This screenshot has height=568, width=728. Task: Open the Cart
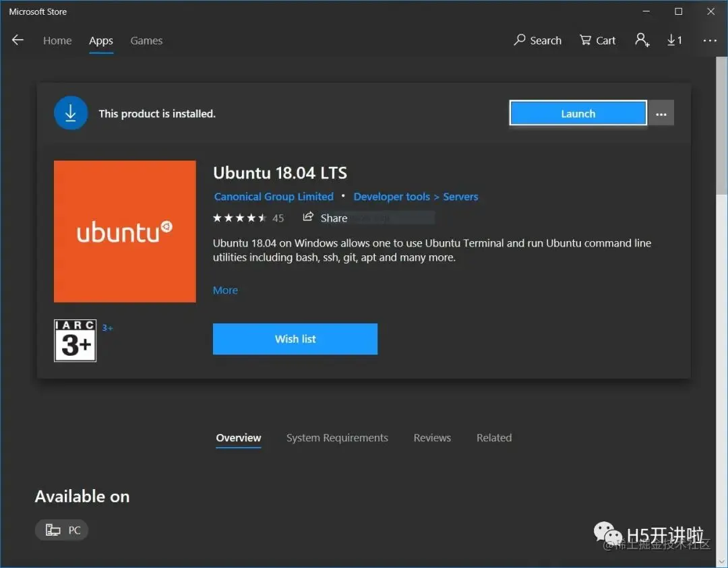(597, 40)
